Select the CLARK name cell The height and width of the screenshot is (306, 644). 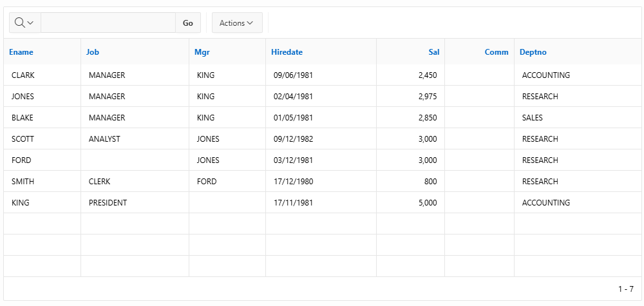pyautogui.click(x=43, y=75)
